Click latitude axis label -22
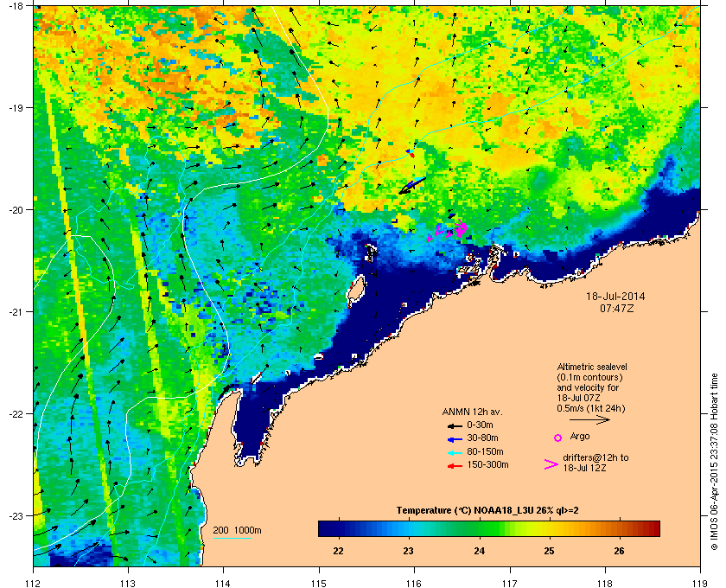Viewport: 726px width, 588px height. [x=16, y=413]
